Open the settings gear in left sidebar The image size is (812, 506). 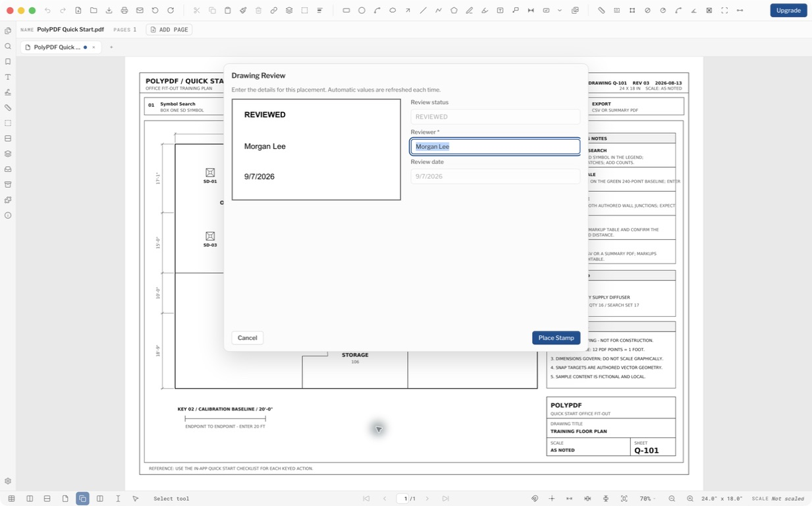click(x=8, y=481)
